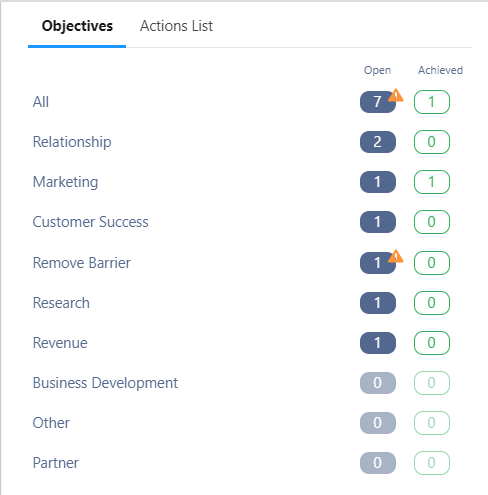Screen dimensions: 488x495
Task: Open the Relationship objectives category
Action: pos(72,142)
